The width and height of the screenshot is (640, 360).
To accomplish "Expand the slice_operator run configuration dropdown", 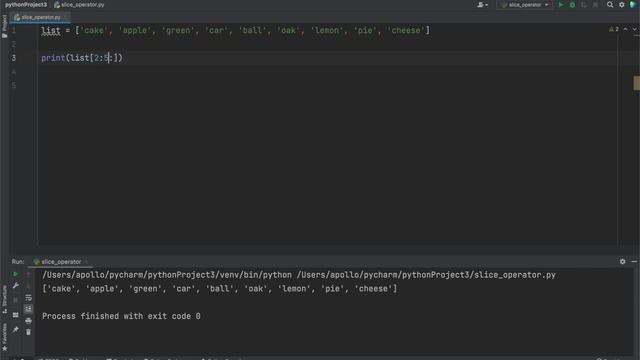I will [x=524, y=5].
